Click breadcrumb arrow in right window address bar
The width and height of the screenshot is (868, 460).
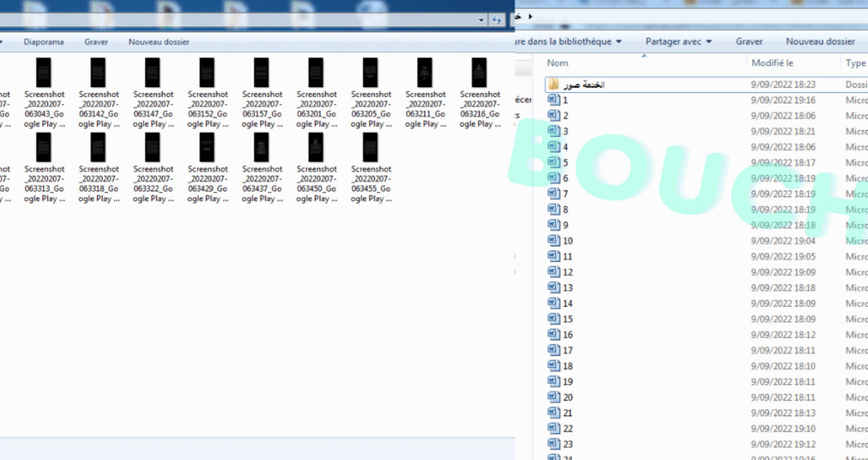point(530,16)
